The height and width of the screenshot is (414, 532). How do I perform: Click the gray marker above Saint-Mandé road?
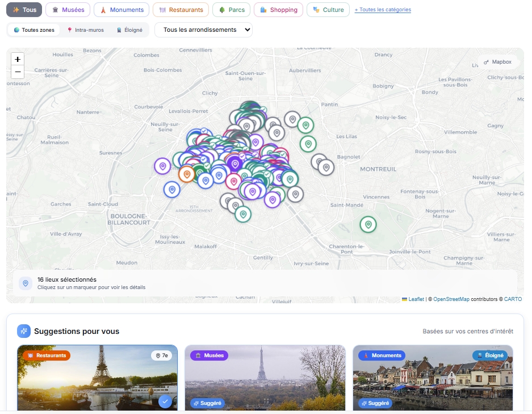(x=295, y=194)
